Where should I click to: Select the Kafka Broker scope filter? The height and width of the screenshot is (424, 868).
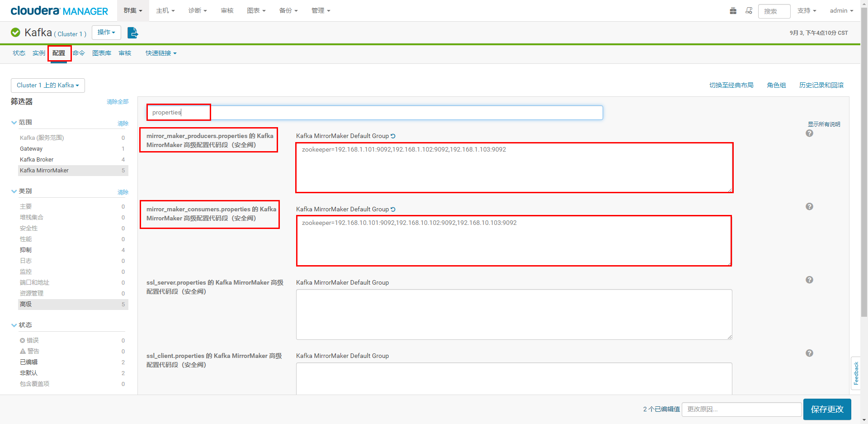click(37, 159)
